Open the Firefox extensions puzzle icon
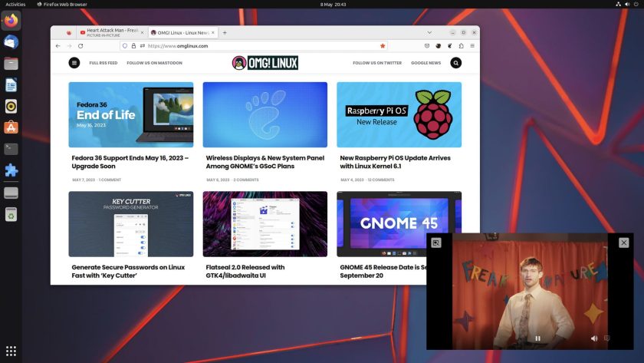 coord(461,46)
